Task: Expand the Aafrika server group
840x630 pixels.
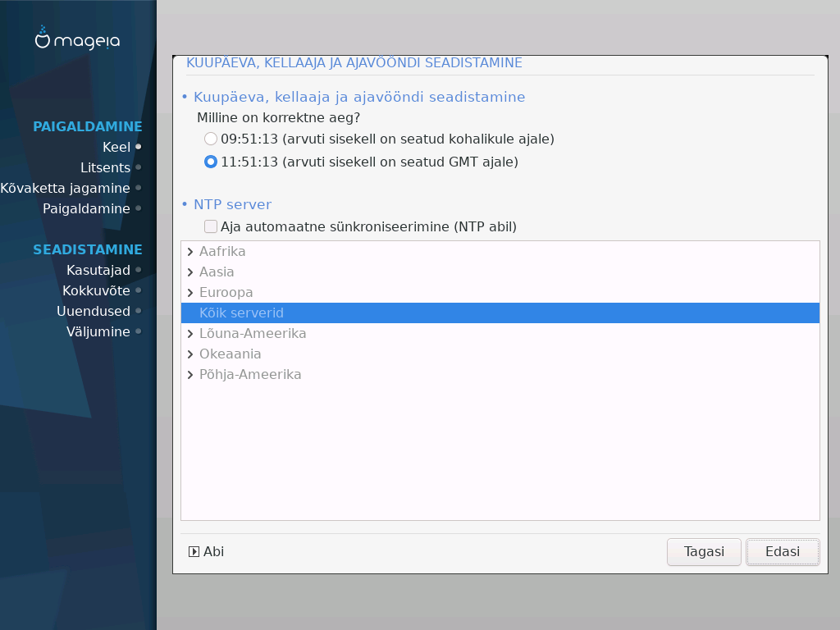Action: pos(190,252)
